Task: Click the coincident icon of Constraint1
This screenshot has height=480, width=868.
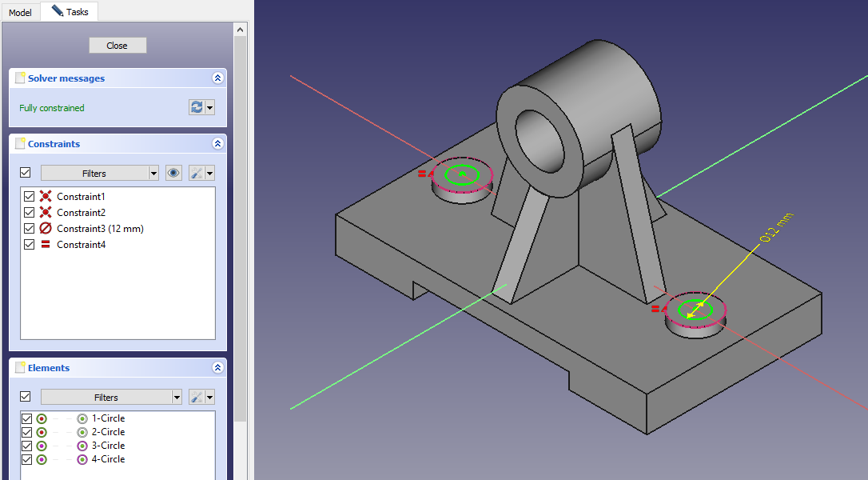Action: coord(46,197)
